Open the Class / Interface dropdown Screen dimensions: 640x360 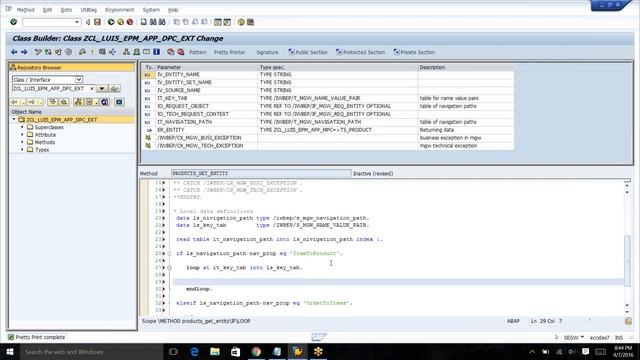pyautogui.click(x=79, y=80)
